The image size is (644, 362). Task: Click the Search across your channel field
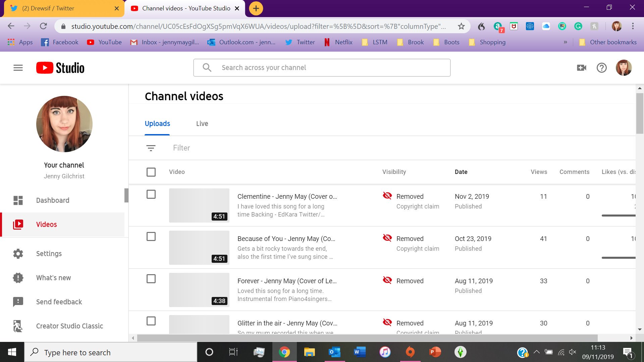click(x=322, y=67)
